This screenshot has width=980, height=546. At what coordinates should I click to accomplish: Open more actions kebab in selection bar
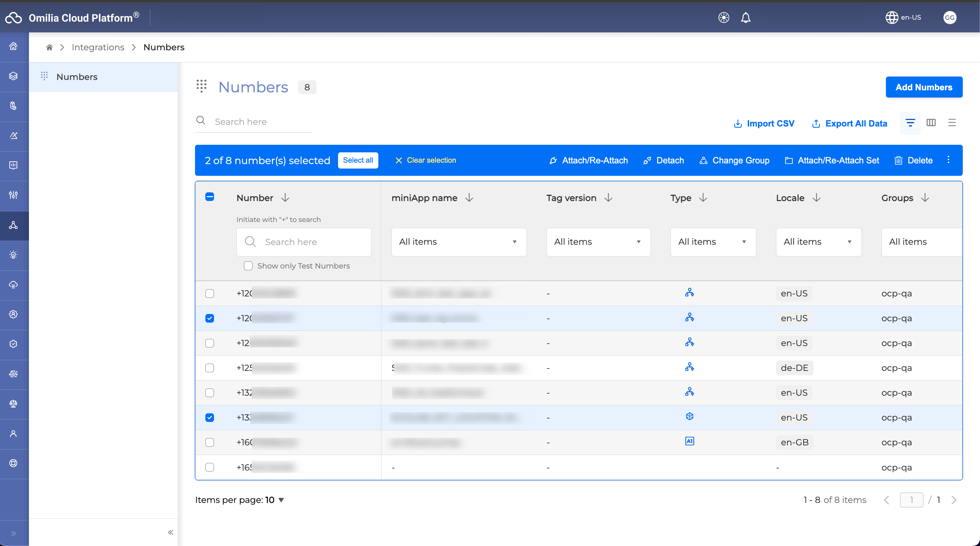click(948, 160)
